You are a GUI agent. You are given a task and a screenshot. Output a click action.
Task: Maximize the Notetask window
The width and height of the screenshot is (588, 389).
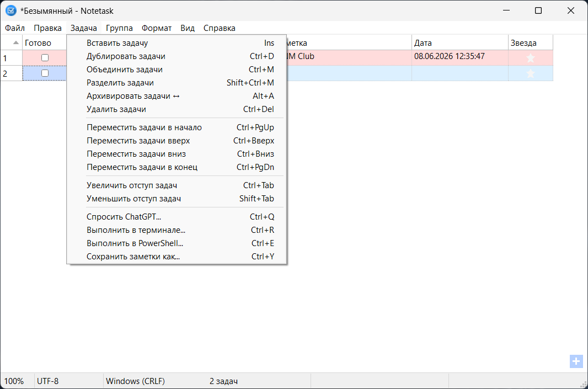pos(538,10)
